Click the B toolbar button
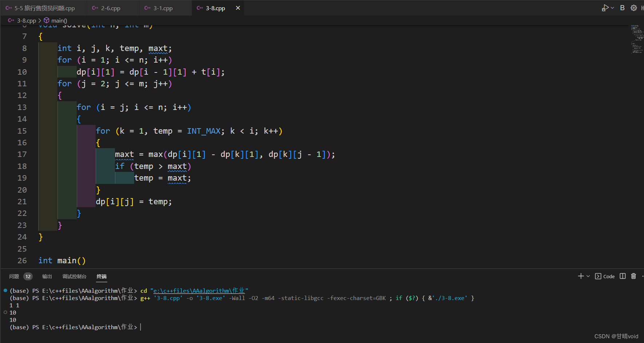Image resolution: width=644 pixels, height=343 pixels. pos(622,8)
